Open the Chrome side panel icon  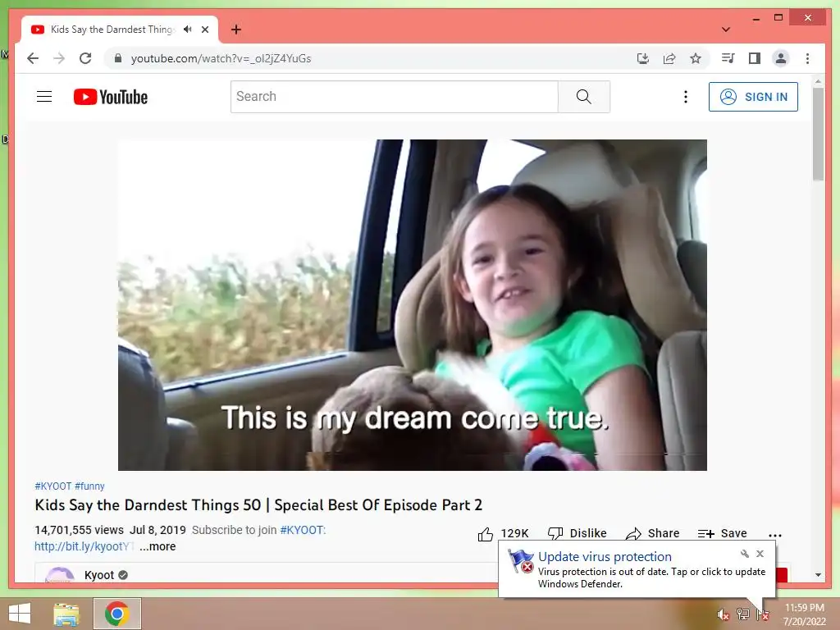tap(755, 58)
